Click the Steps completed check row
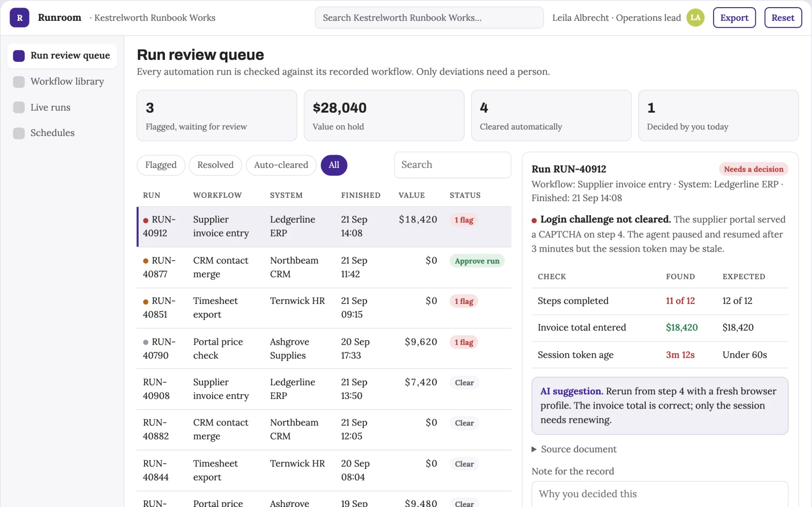The image size is (812, 507). pos(660,301)
